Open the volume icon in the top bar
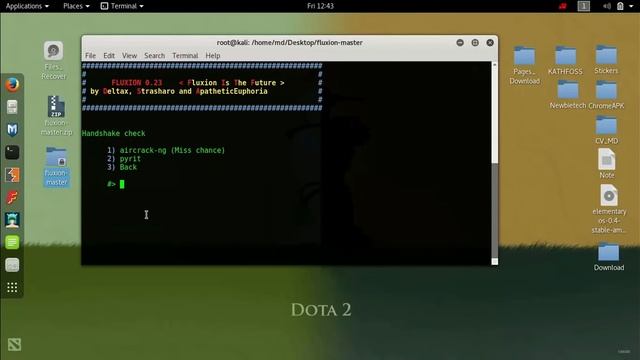 point(607,6)
